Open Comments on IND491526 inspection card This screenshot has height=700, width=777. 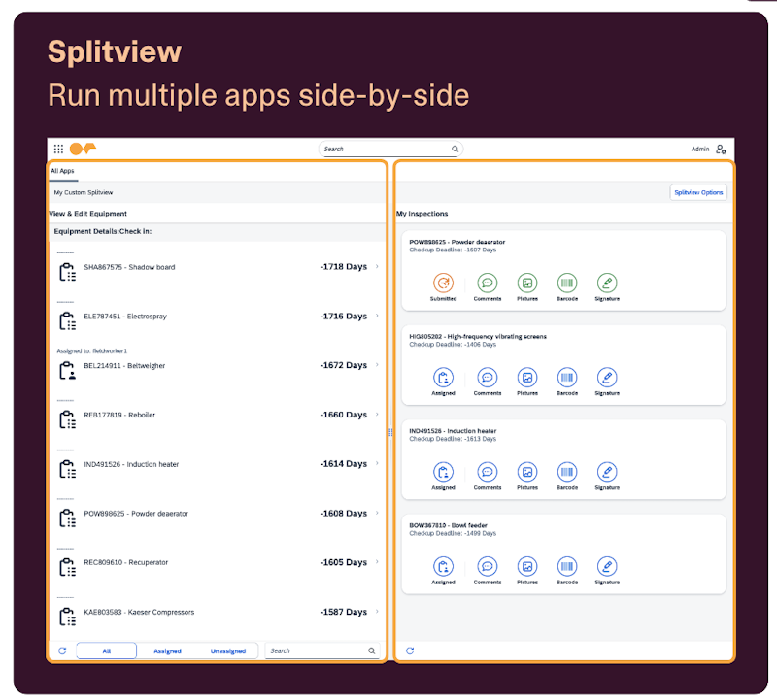coord(488,472)
